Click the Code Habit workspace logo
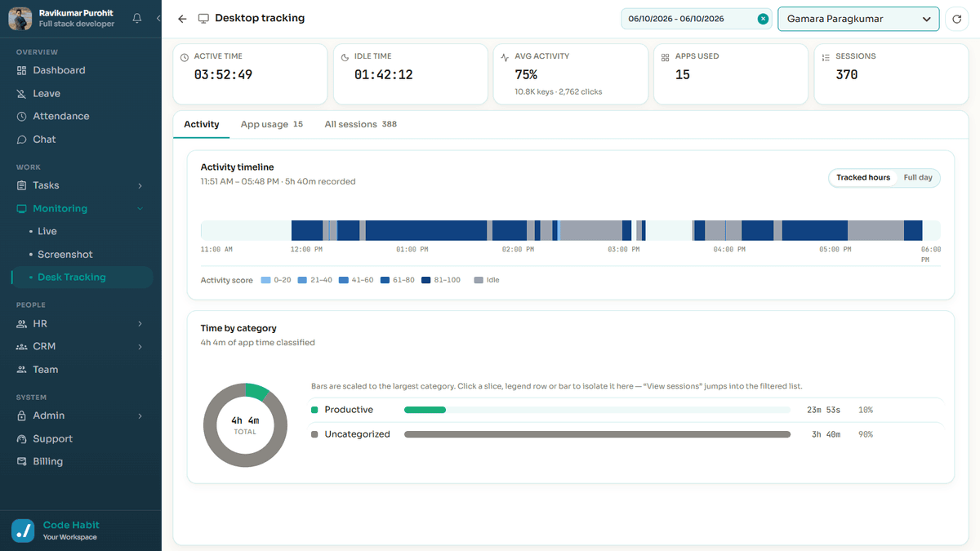 (x=24, y=531)
